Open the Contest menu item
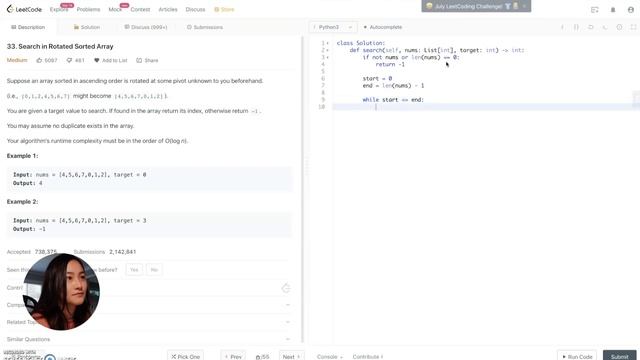Viewport: 640px width, 360px height. click(x=140, y=9)
